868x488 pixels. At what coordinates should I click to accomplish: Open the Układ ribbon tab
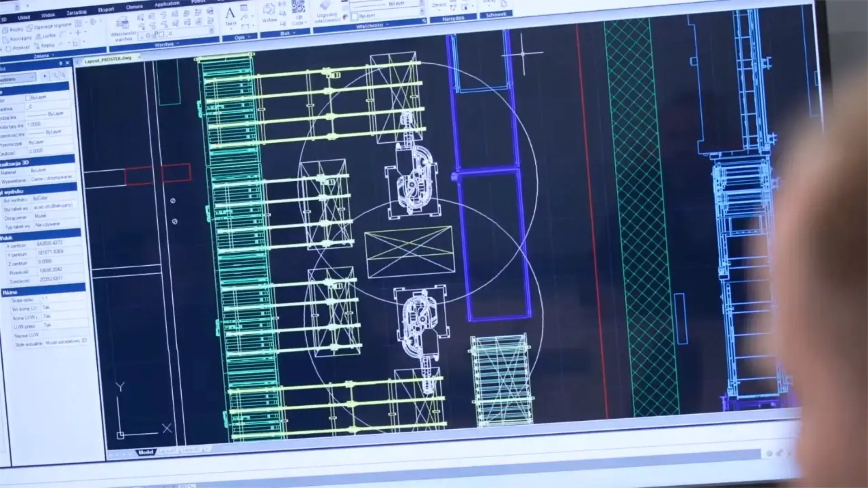coord(24,18)
